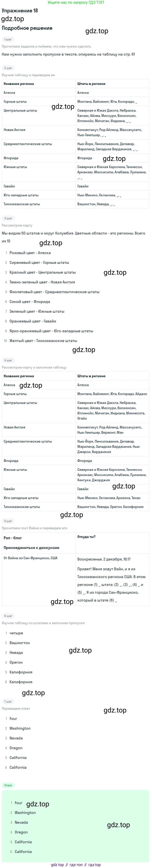
Task: Click the '1 шаг' step badge
Action: [8, 40]
